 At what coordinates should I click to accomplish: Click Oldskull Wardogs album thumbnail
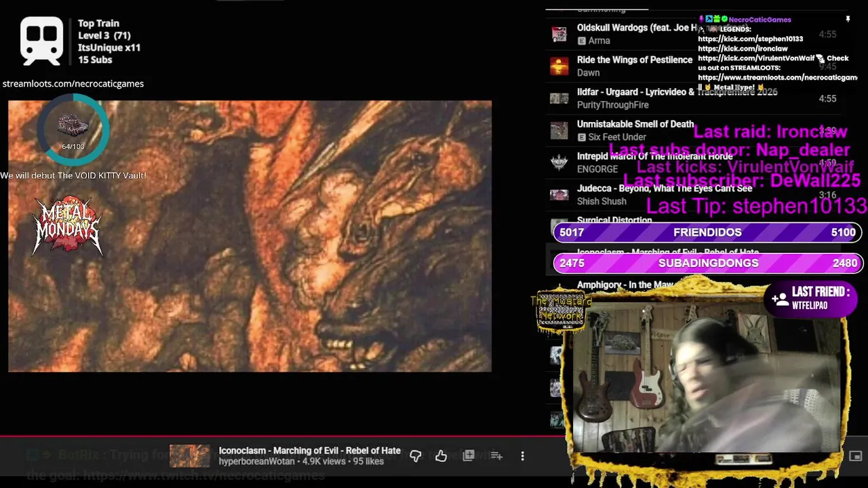[559, 34]
